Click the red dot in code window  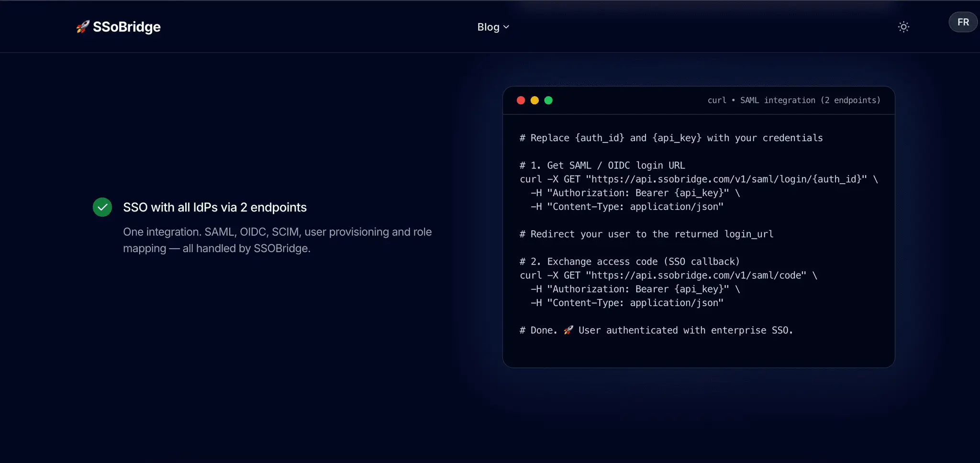[521, 100]
